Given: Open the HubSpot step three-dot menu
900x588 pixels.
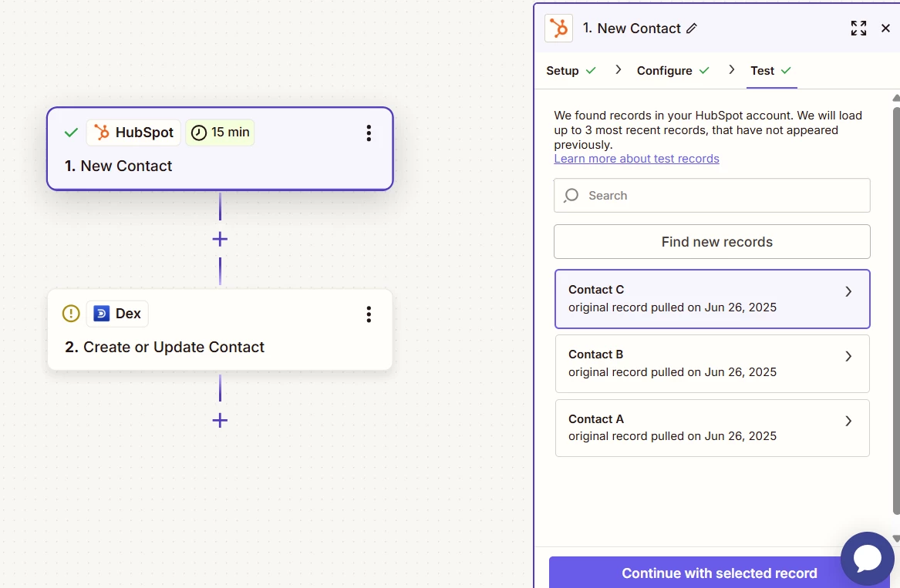Looking at the screenshot, I should [369, 133].
